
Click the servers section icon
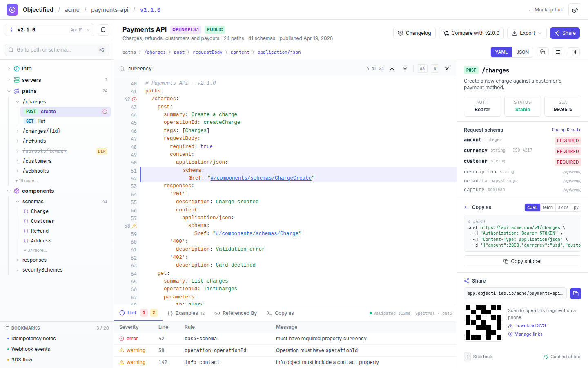click(17, 80)
